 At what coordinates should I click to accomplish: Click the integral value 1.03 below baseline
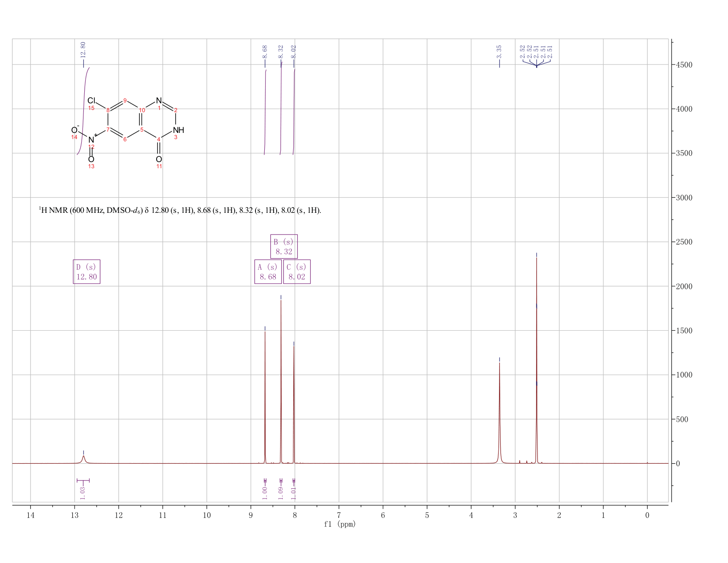[x=83, y=493]
